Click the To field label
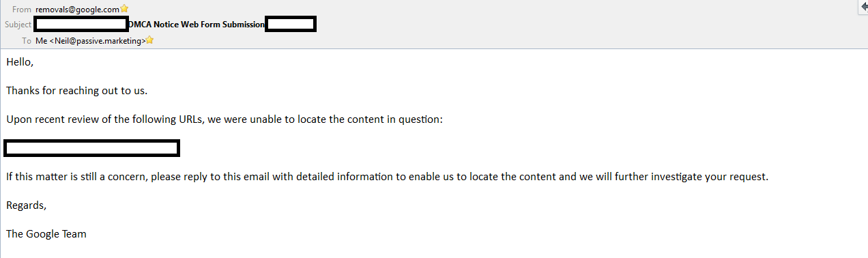The width and height of the screenshot is (868, 258). [27, 41]
